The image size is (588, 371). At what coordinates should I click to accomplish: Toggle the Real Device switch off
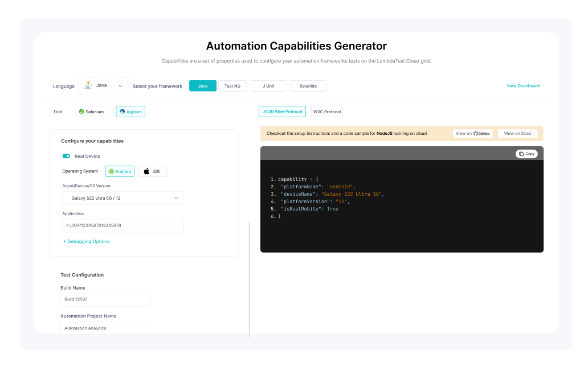[67, 155]
